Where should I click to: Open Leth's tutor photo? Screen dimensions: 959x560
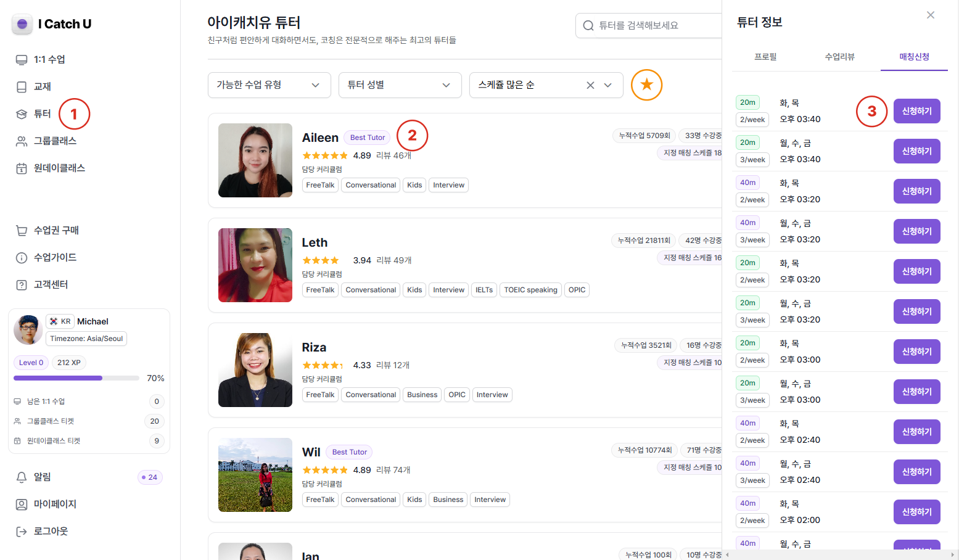pos(255,265)
